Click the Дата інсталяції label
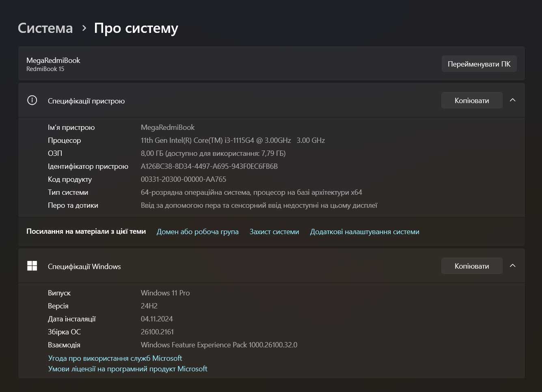 [72, 319]
